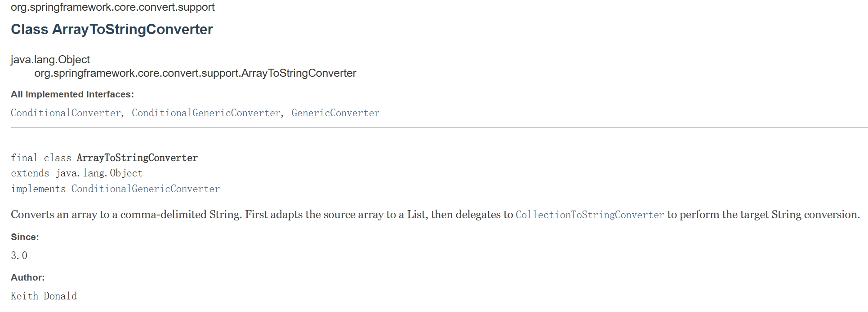Click java.lang.Object at top of inheritance tree

50,60
